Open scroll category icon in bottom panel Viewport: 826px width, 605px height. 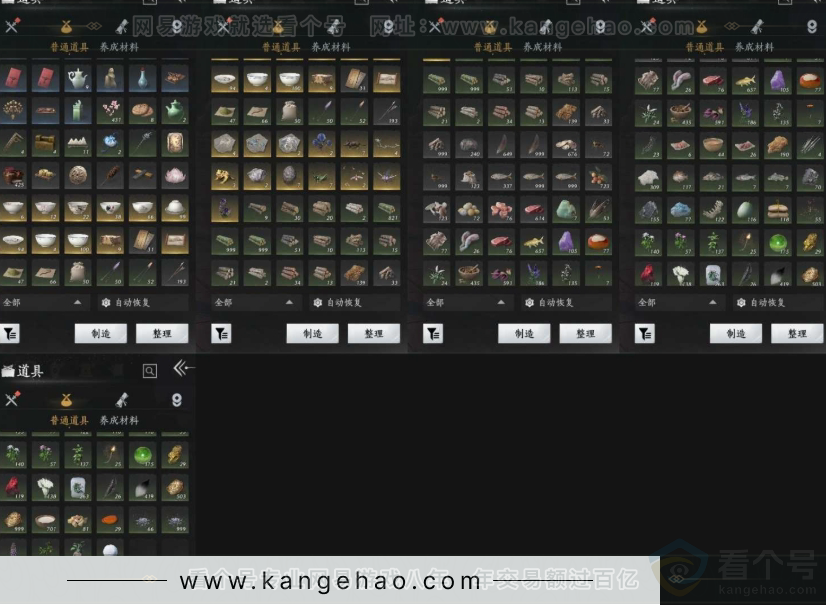pyautogui.click(x=122, y=400)
